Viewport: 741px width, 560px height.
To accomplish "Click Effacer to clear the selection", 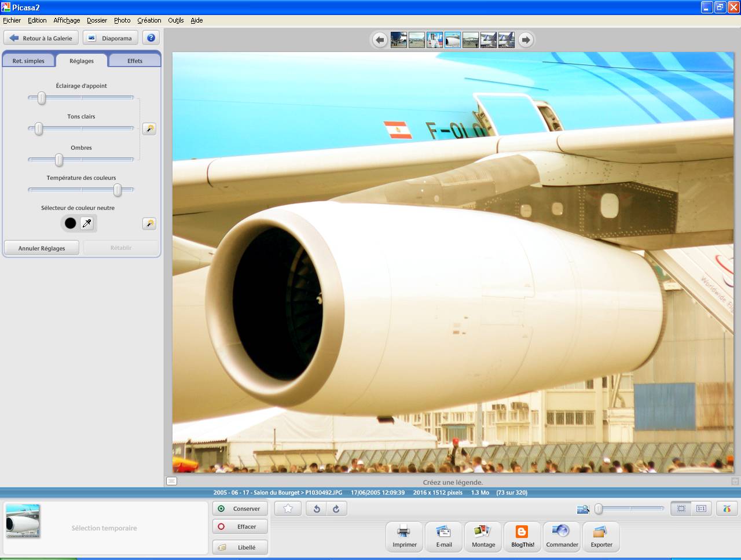I will [240, 526].
